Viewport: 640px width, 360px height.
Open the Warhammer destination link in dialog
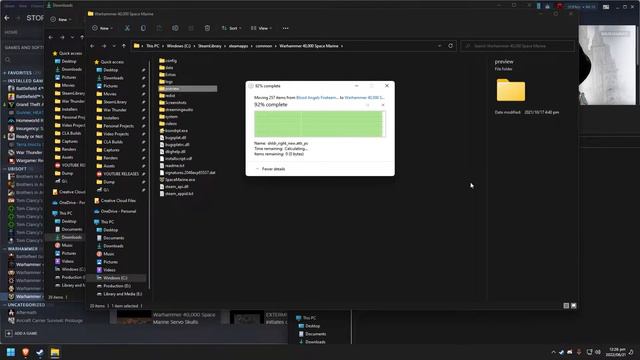[364, 98]
